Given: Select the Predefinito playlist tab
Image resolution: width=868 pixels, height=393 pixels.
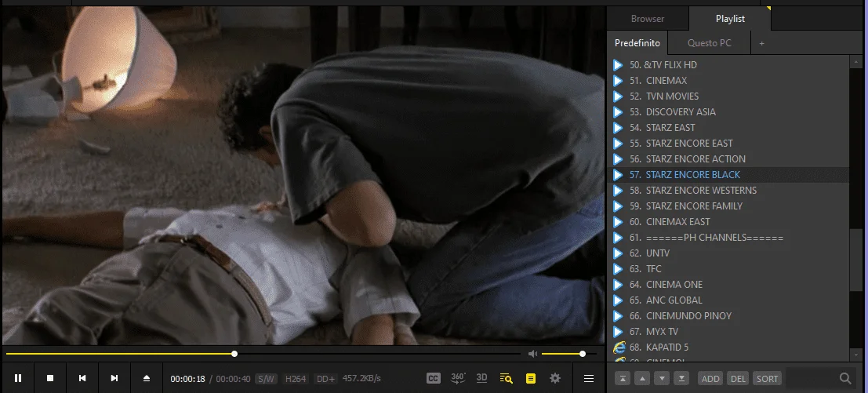Looking at the screenshot, I should (x=637, y=42).
